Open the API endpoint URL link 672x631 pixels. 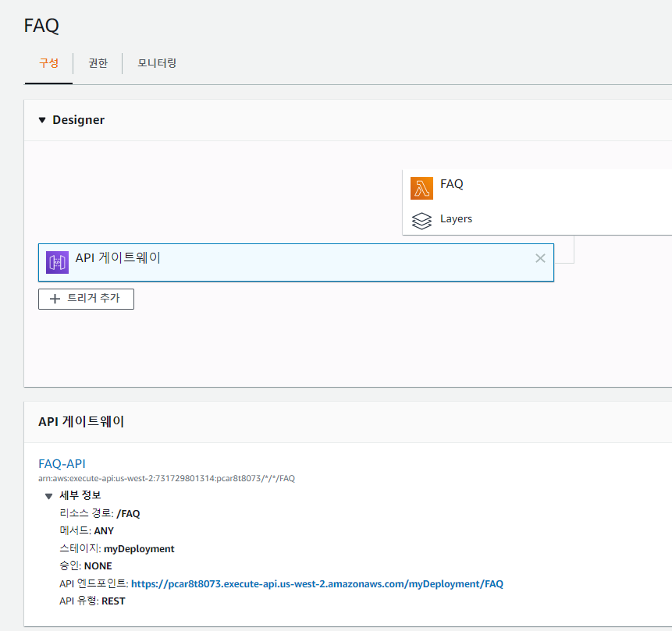317,584
